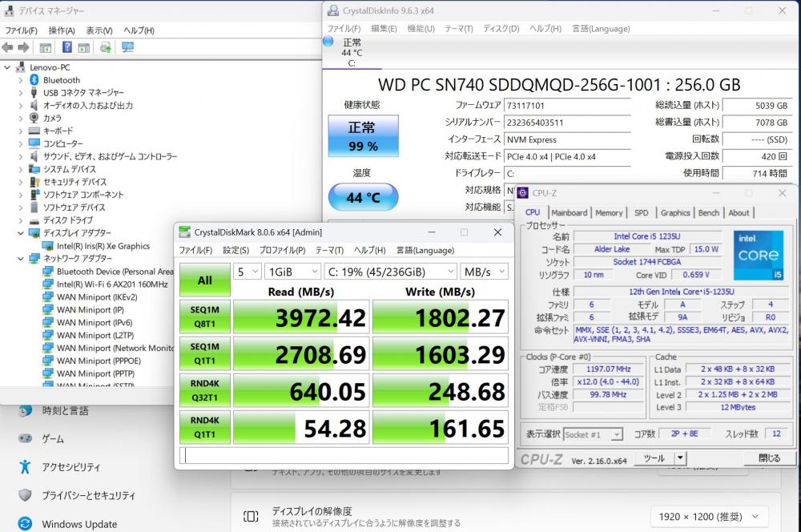Click the accessibility (アクセシビリティ) icon in Settings
Screen dimensions: 801x532
coord(25,466)
